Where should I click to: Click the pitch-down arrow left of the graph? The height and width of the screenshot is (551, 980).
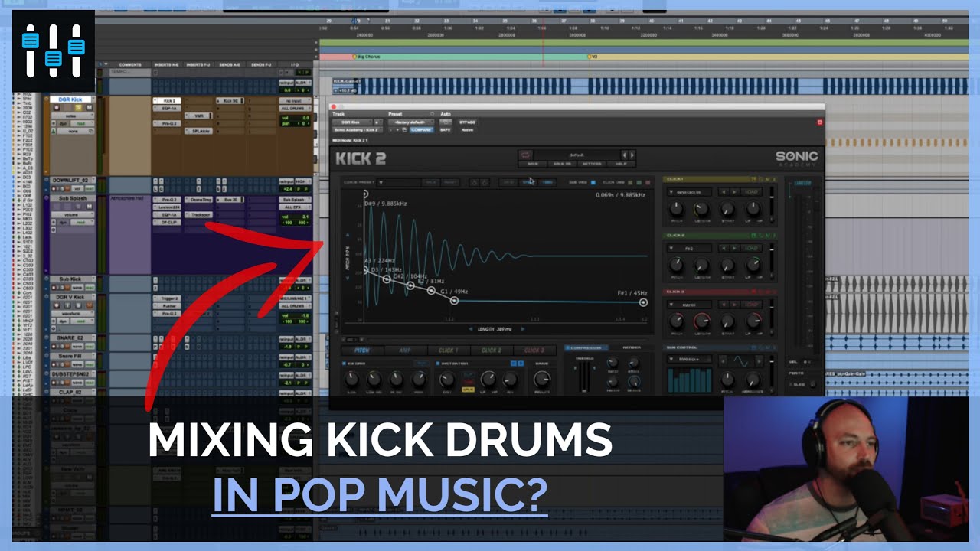pyautogui.click(x=348, y=279)
